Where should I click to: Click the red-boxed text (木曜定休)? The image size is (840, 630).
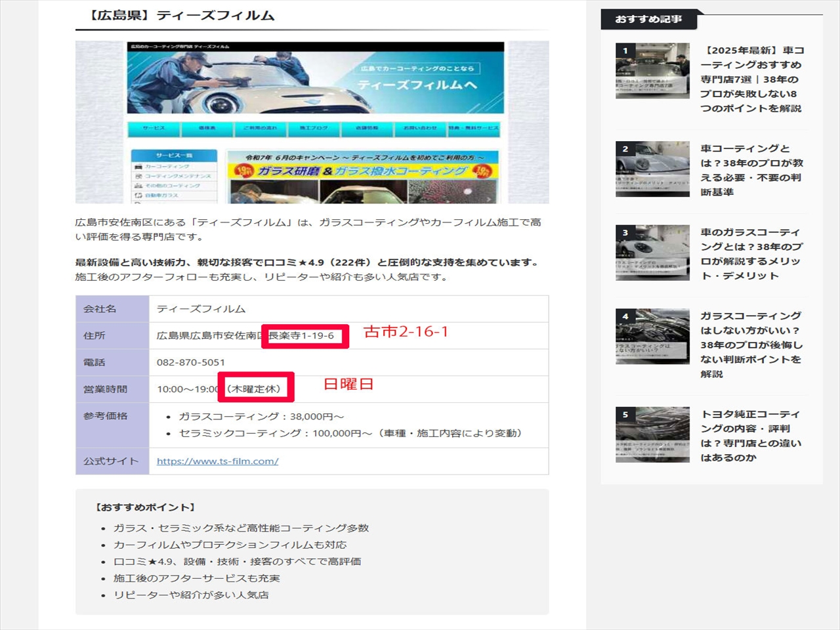255,389
